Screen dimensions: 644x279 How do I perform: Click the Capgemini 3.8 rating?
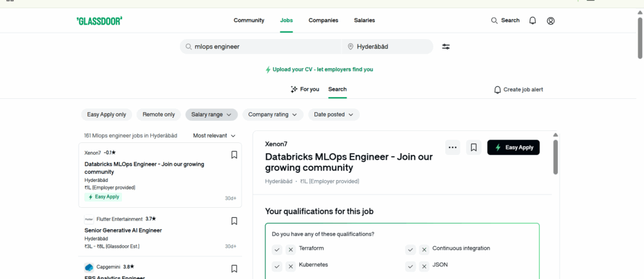pyautogui.click(x=128, y=267)
